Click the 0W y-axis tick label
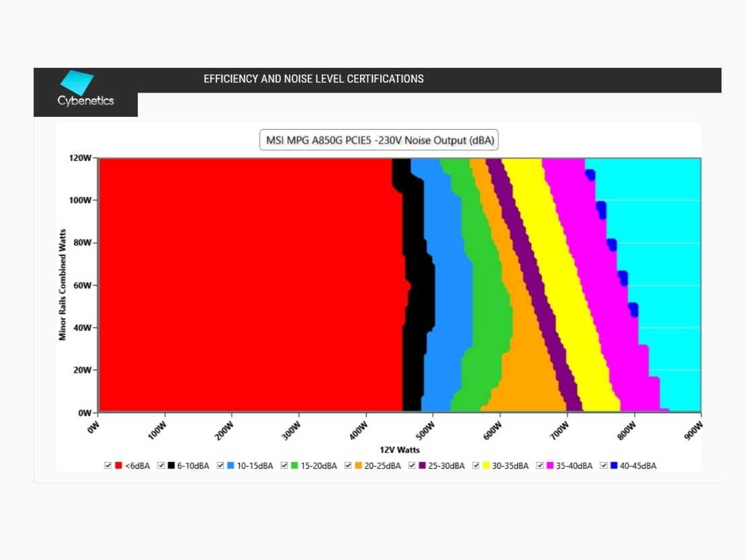Viewport: 747px width, 560px height. [x=85, y=413]
